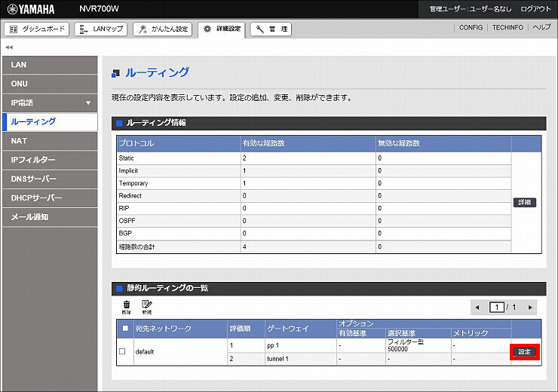This screenshot has width=558, height=392.
Task: Click the BGP protocol row
Action: 314,234
